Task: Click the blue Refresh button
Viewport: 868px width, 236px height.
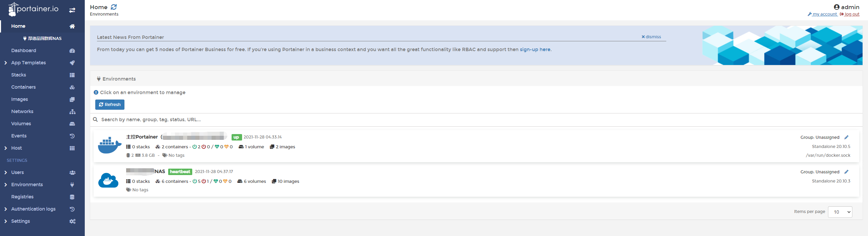Action: tap(110, 105)
